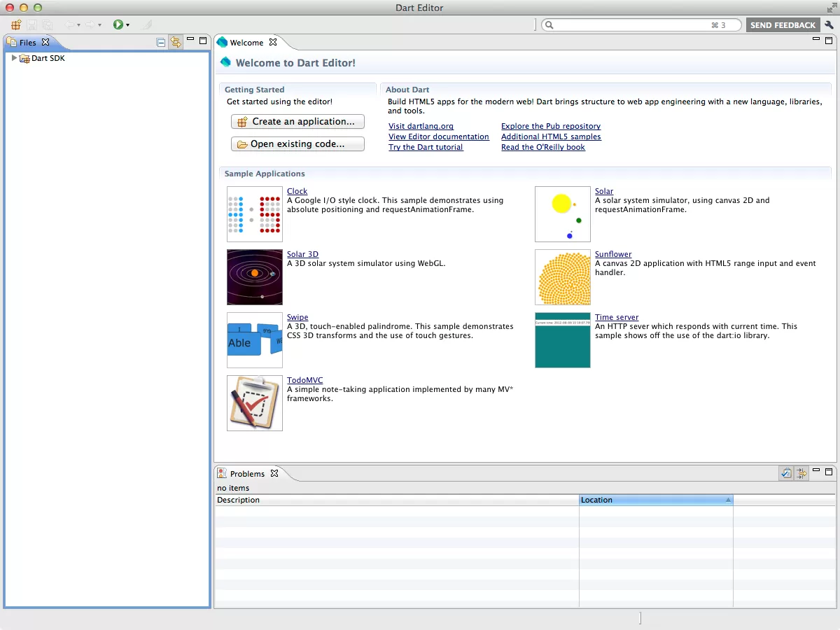Open the Forward history dropdown arrow
The height and width of the screenshot is (630, 840).
[x=99, y=25]
